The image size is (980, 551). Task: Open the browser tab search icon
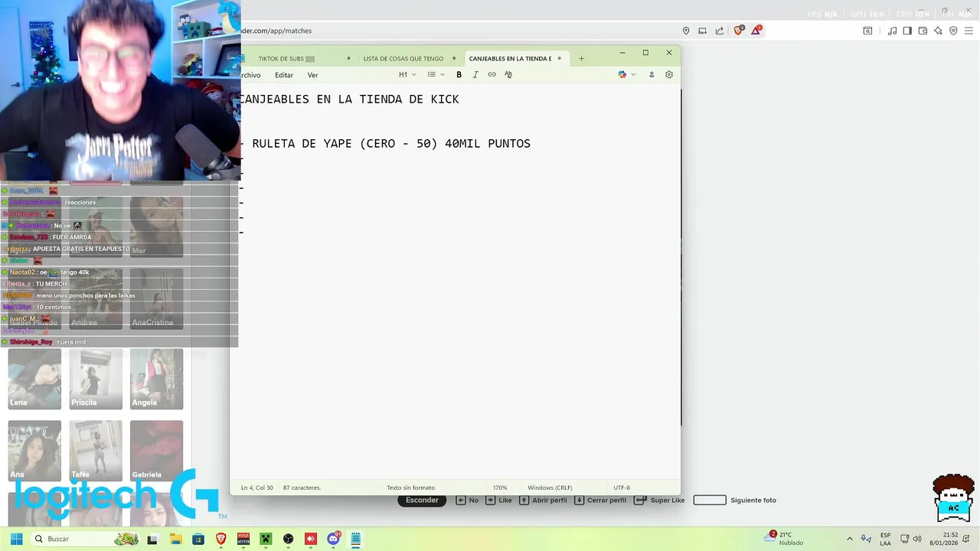(867, 31)
